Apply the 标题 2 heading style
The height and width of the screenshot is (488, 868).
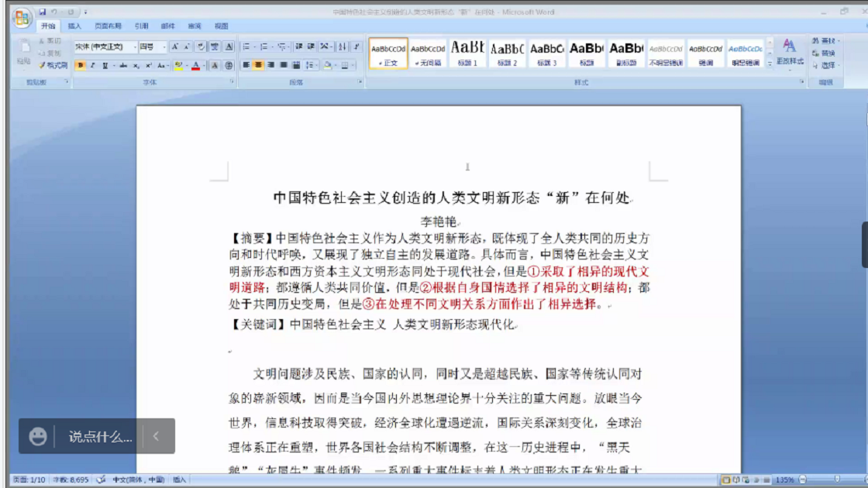507,53
